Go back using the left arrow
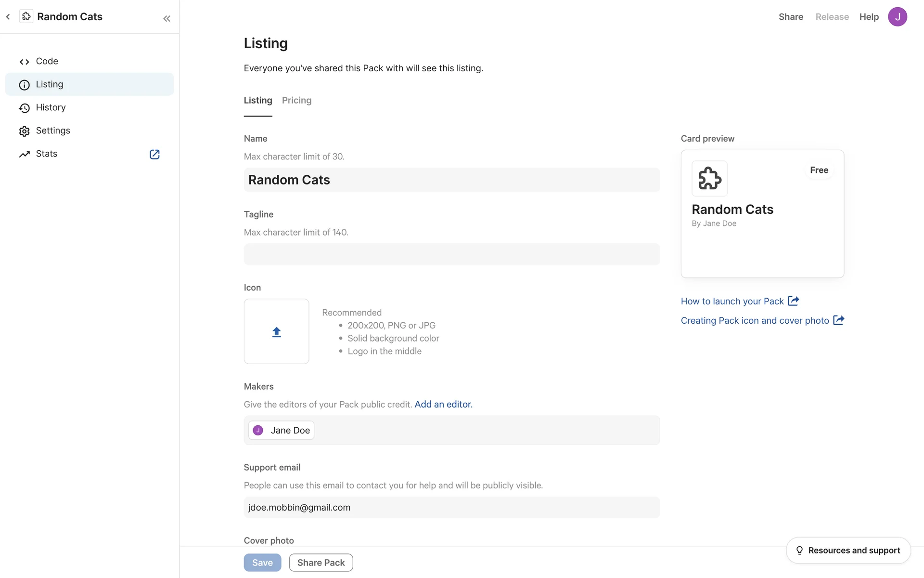924x578 pixels. click(x=8, y=17)
